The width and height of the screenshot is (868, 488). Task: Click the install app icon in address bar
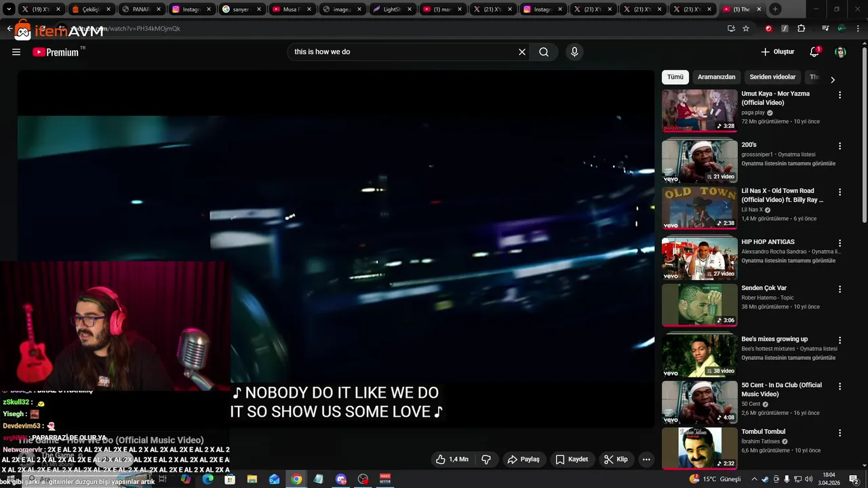pos(731,28)
